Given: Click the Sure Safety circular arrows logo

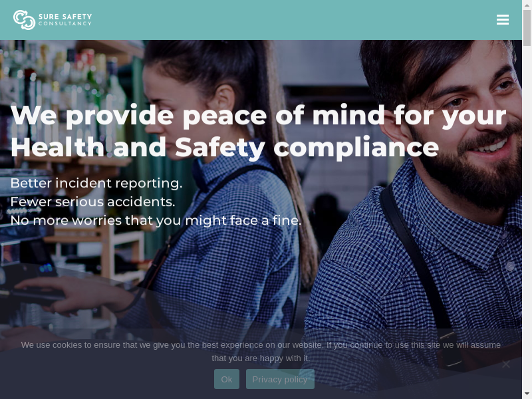Looking at the screenshot, I should [x=24, y=20].
